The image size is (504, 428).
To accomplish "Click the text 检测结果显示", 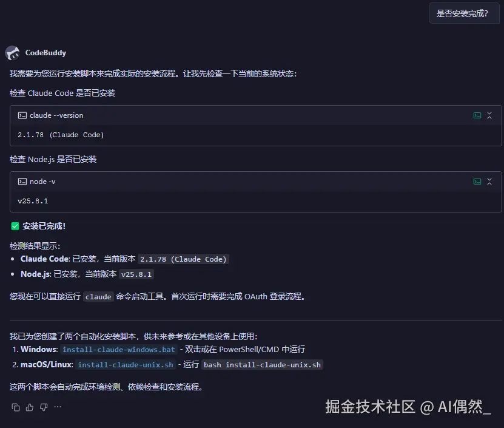I will pyautogui.click(x=35, y=246).
